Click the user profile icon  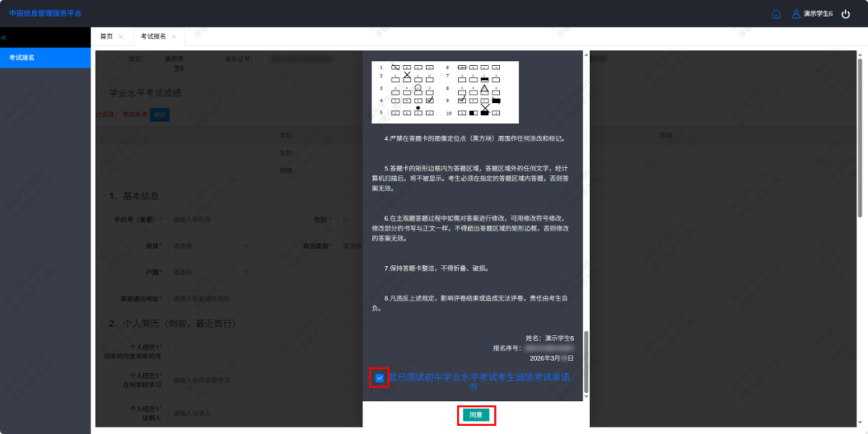(796, 14)
